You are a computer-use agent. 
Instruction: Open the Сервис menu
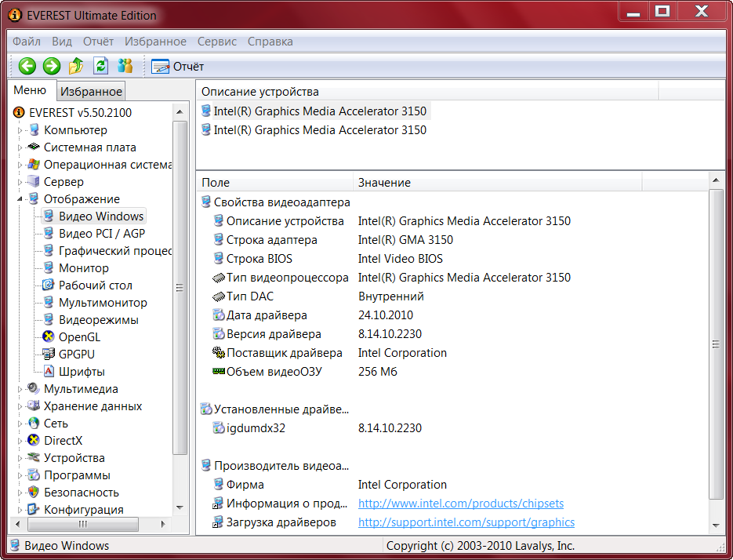point(217,42)
